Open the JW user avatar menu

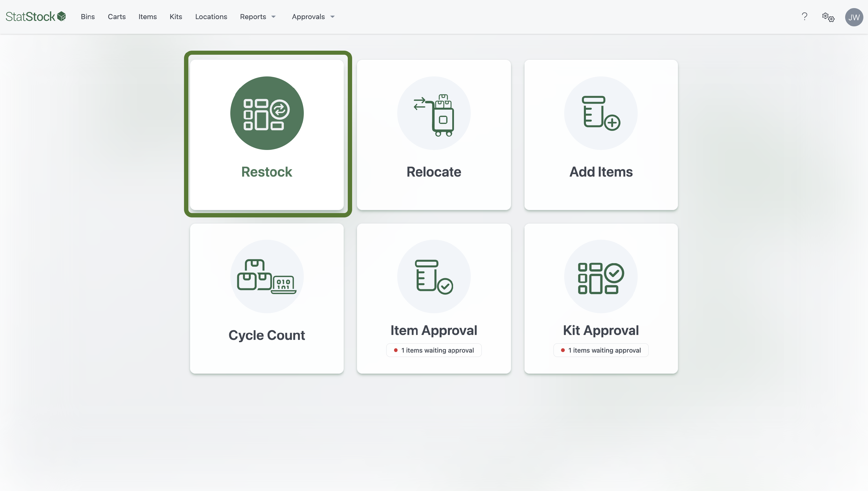(854, 17)
